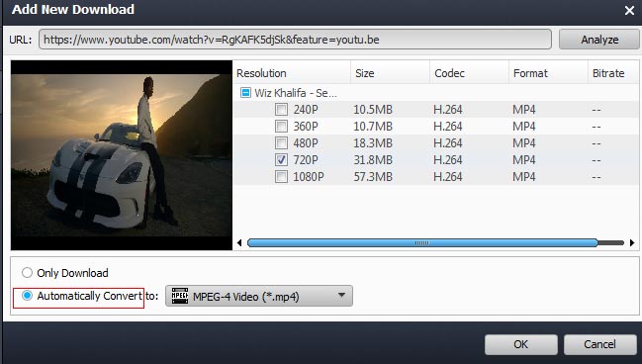Check the 360P resolution checkbox
Viewport: 642px width, 364px height.
[281, 126]
